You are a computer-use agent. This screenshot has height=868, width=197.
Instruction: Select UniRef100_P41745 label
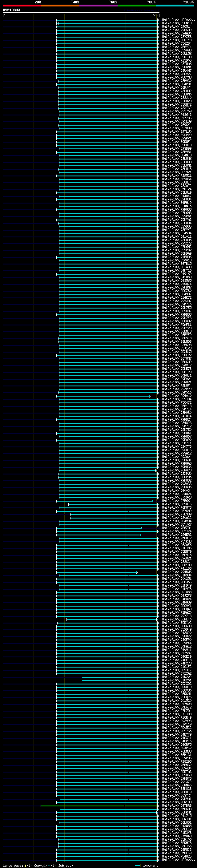[176, 816]
